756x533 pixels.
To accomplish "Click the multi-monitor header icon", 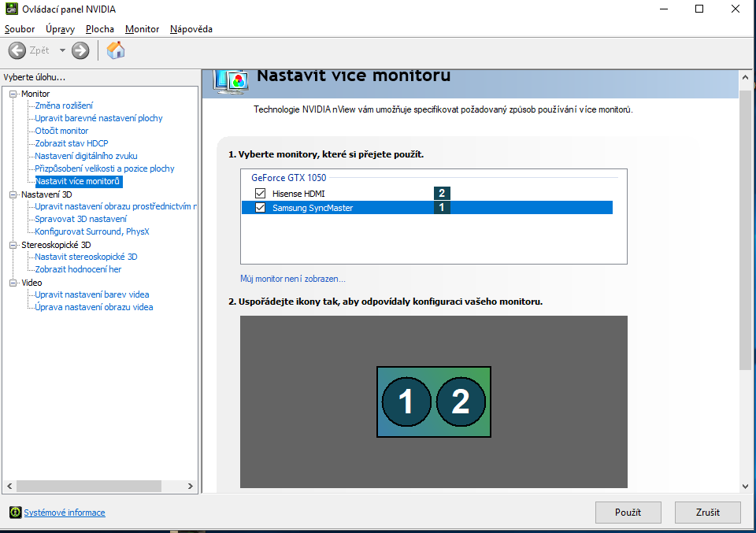I will pos(232,81).
